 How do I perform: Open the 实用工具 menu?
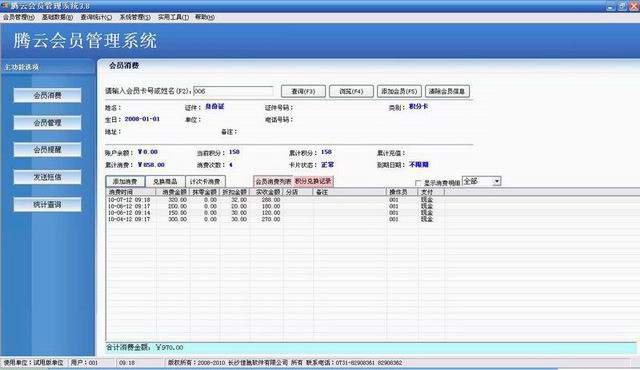click(x=173, y=17)
